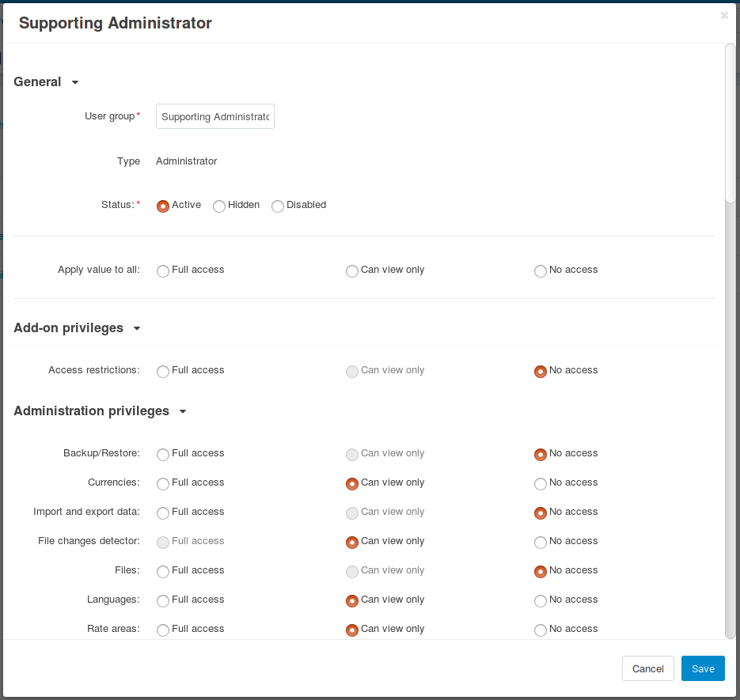Apply No access to all privileges
The image size is (740, 700).
541,271
